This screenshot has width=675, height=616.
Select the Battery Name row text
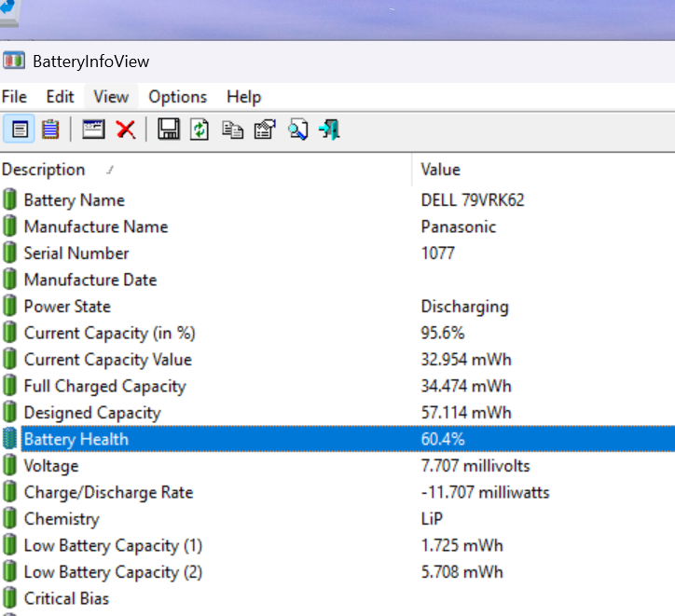click(74, 200)
